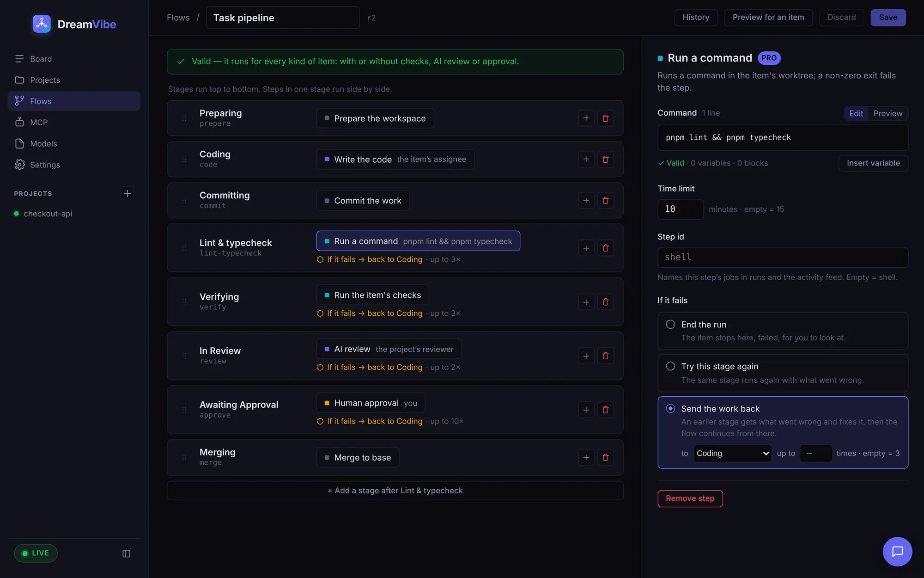Screen dimensions: 924x578
Task: Click the DreamVibe logo icon
Action: point(42,24)
